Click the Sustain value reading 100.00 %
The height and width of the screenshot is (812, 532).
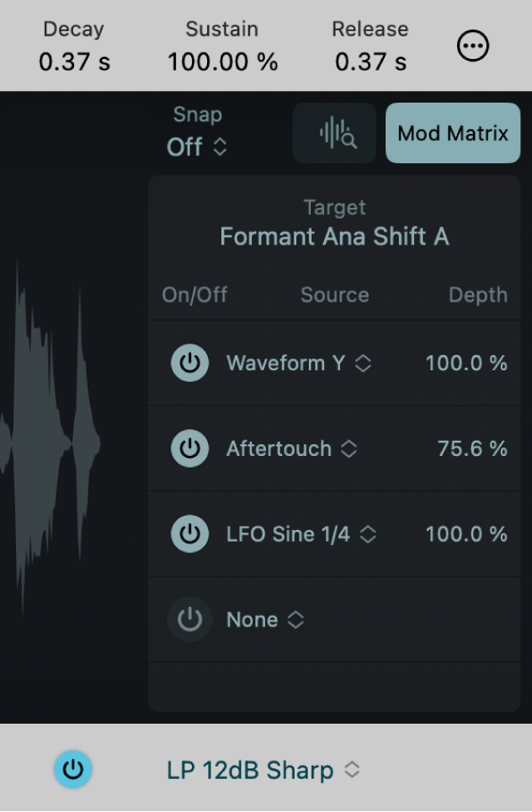click(x=221, y=62)
